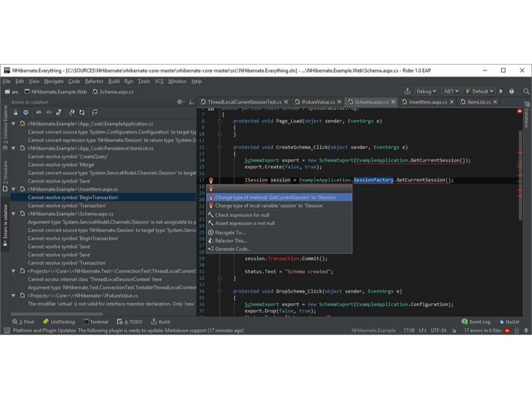Switch to IFutureValue.cs tab
The height and width of the screenshot is (399, 532).
tap(318, 102)
